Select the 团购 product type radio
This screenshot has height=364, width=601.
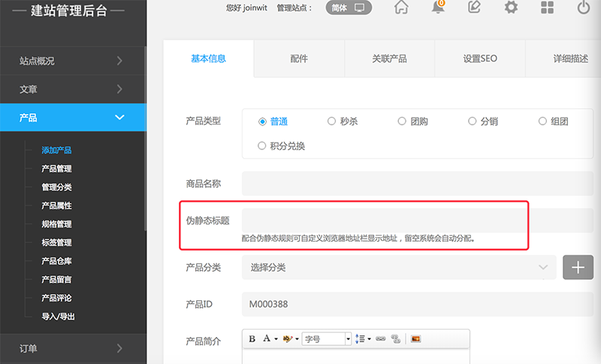pos(403,121)
